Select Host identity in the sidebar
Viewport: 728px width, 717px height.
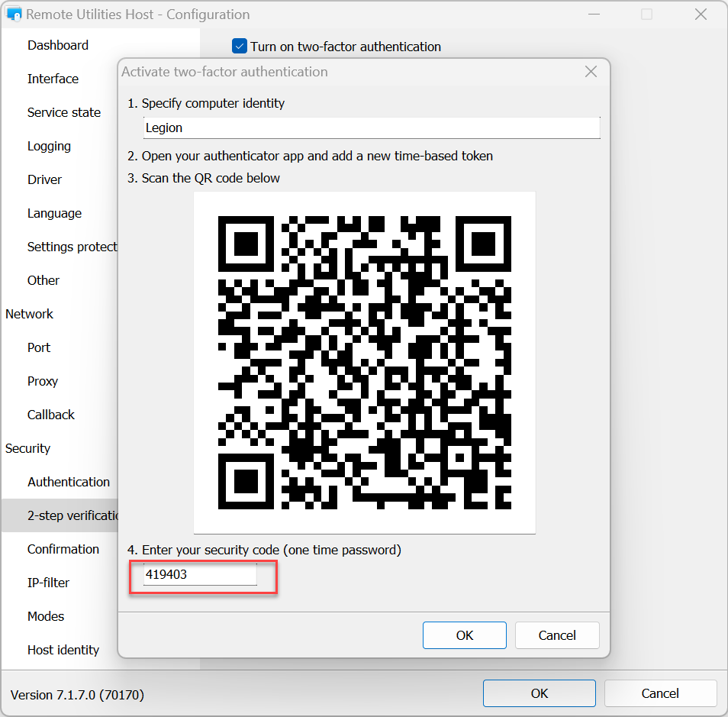[x=63, y=650]
